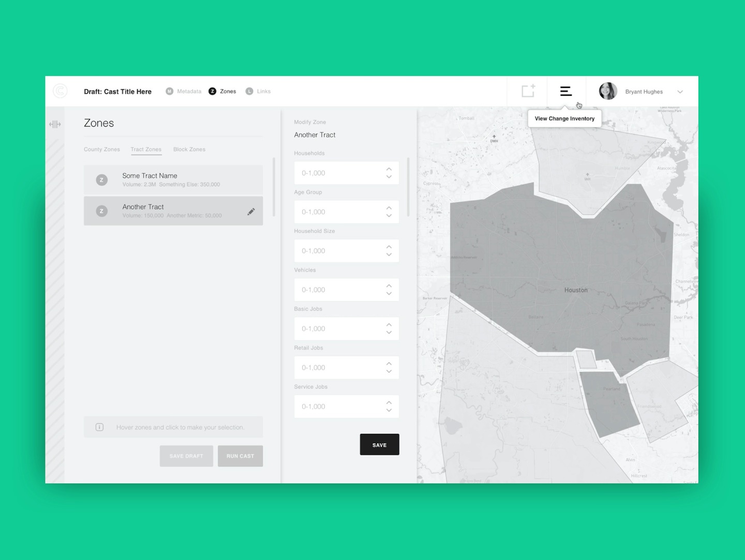Increase the Households value with up arrow

389,169
